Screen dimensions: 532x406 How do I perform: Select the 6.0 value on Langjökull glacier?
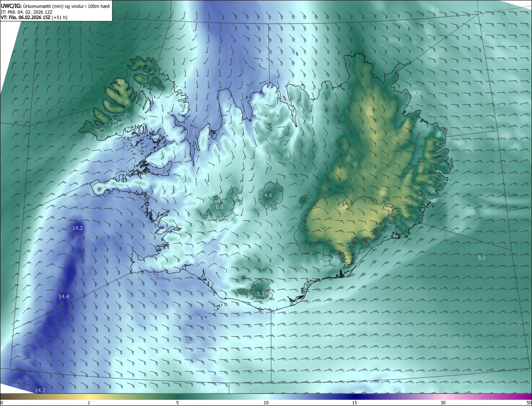point(219,207)
